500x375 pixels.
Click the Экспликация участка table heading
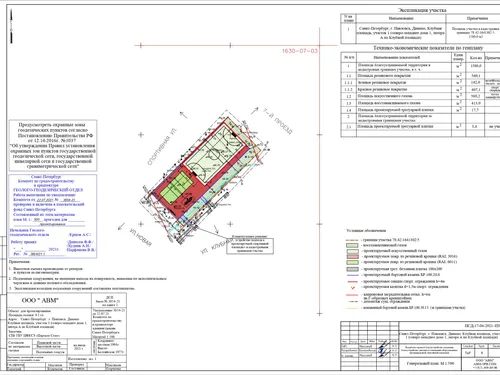point(422,10)
